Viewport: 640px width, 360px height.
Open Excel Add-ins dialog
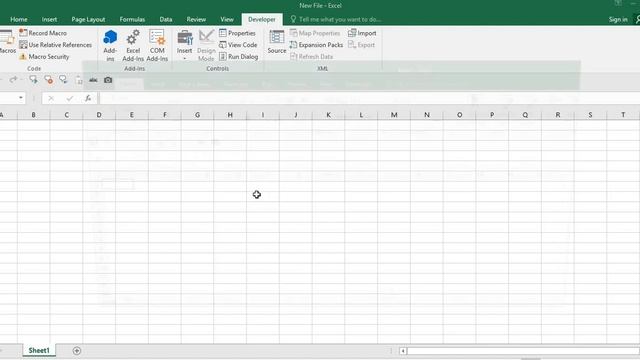(x=133, y=45)
